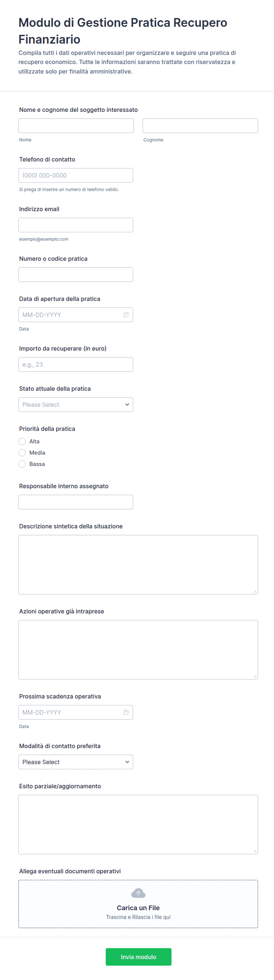Click the Importo da recuperare field
Screen dimensions: 274x980
76,364
